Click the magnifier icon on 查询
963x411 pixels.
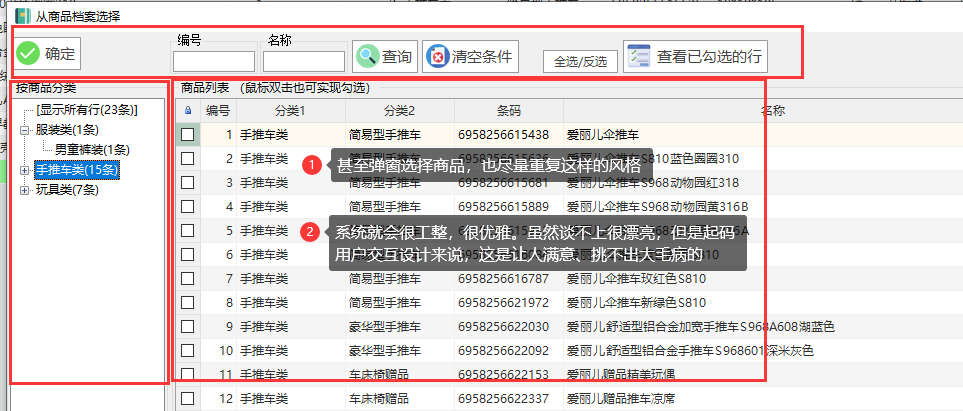(368, 57)
